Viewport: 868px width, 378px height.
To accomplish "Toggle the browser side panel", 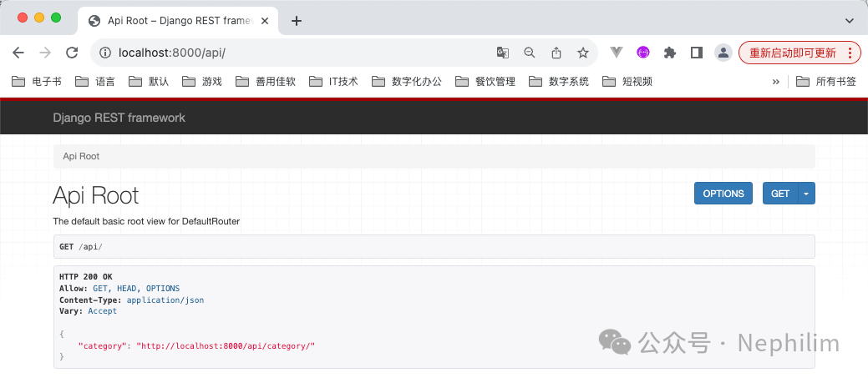I will click(697, 53).
